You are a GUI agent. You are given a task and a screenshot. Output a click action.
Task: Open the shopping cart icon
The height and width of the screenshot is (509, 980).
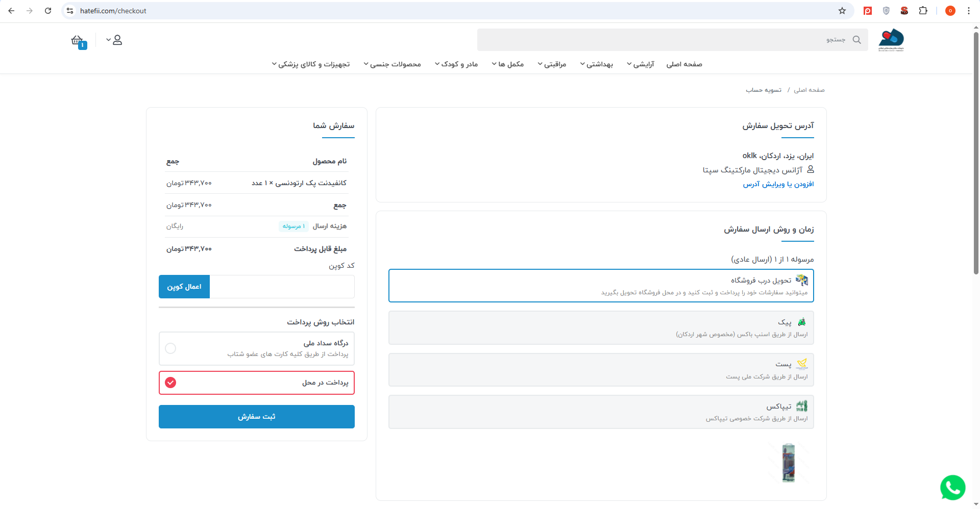tap(78, 41)
